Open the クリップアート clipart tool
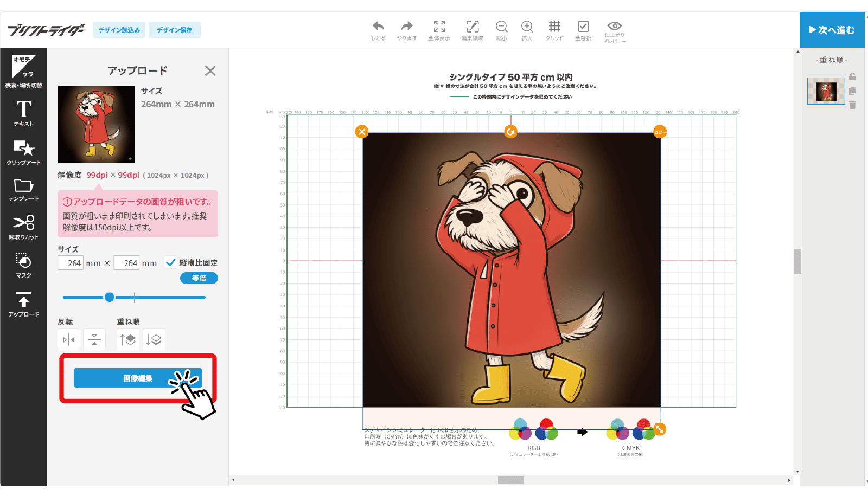868x496 pixels. (23, 152)
